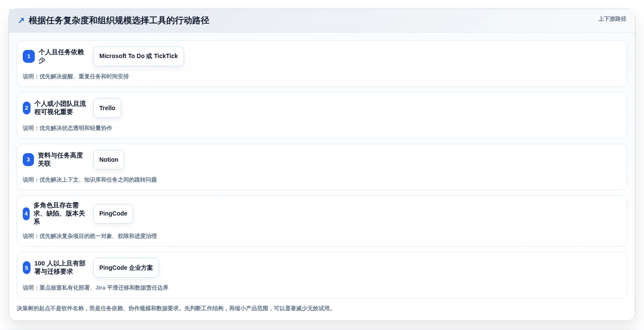Click condition text 100 人以上且有部署与迁移要求

coord(60,268)
